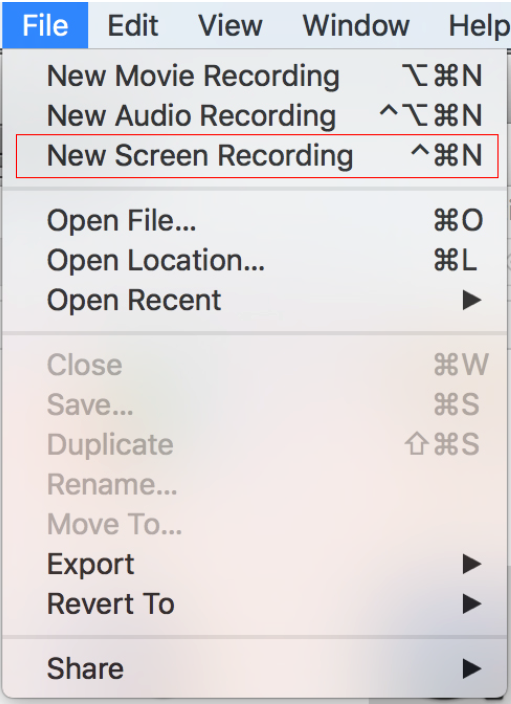The height and width of the screenshot is (704, 511).
Task: Close the highlighted File menu
Action: [x=45, y=25]
